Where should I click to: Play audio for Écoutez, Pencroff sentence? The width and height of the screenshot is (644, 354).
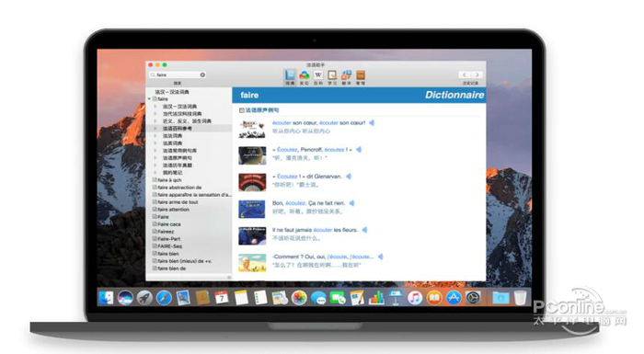(359, 150)
